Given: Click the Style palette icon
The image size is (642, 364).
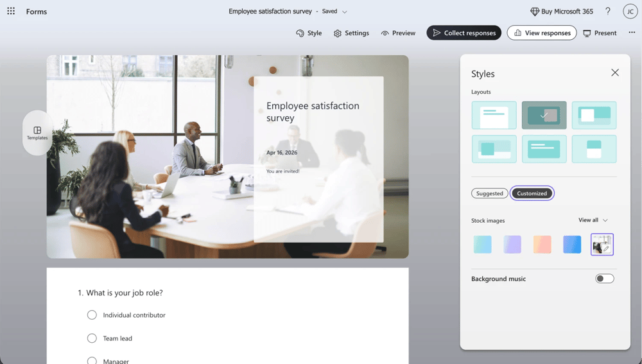Looking at the screenshot, I should pos(300,33).
